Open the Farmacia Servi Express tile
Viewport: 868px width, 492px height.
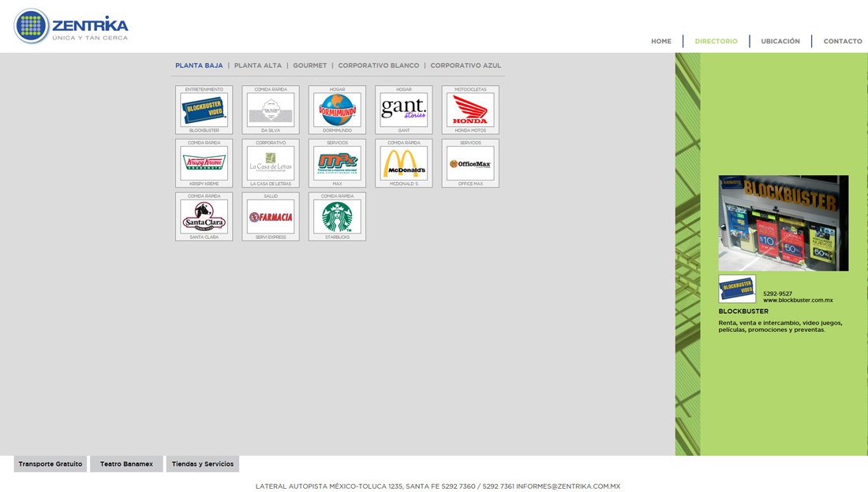pyautogui.click(x=271, y=216)
